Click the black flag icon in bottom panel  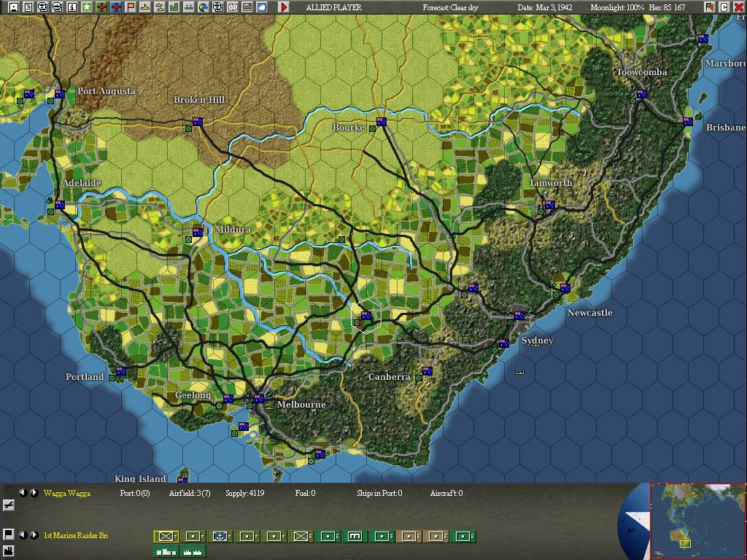(8, 534)
